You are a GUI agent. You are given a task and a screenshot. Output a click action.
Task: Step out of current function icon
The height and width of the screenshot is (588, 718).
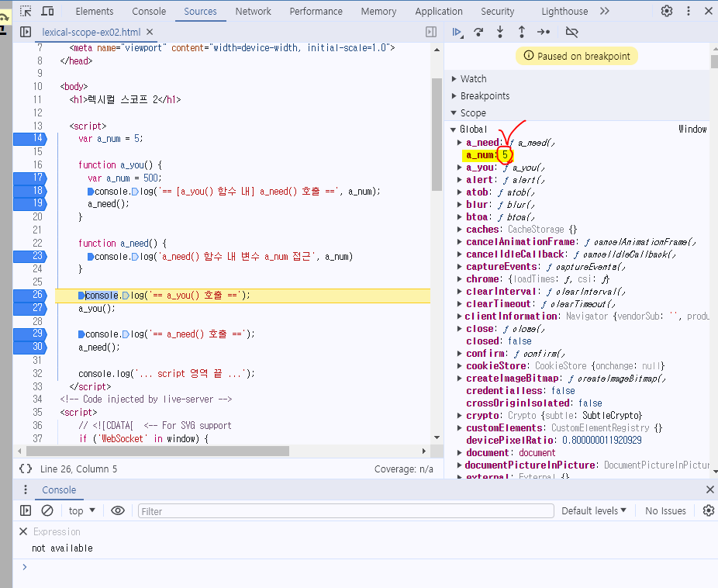(x=522, y=32)
